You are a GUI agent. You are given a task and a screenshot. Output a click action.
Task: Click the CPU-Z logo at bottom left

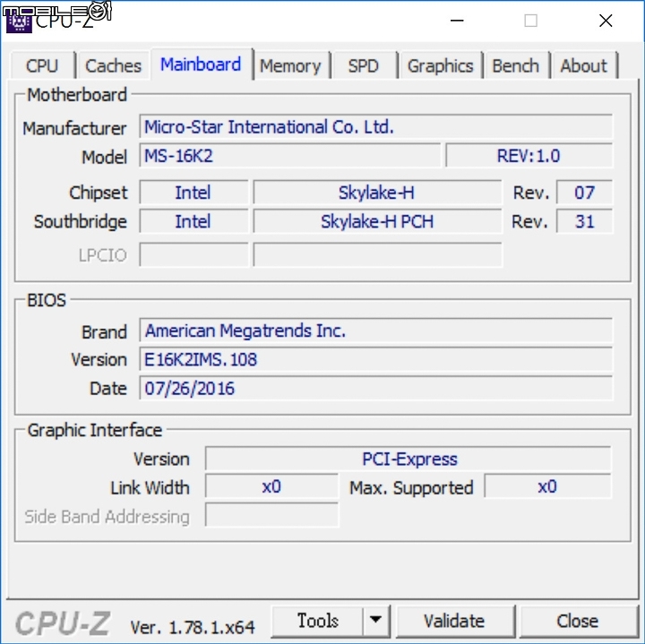tap(63, 623)
